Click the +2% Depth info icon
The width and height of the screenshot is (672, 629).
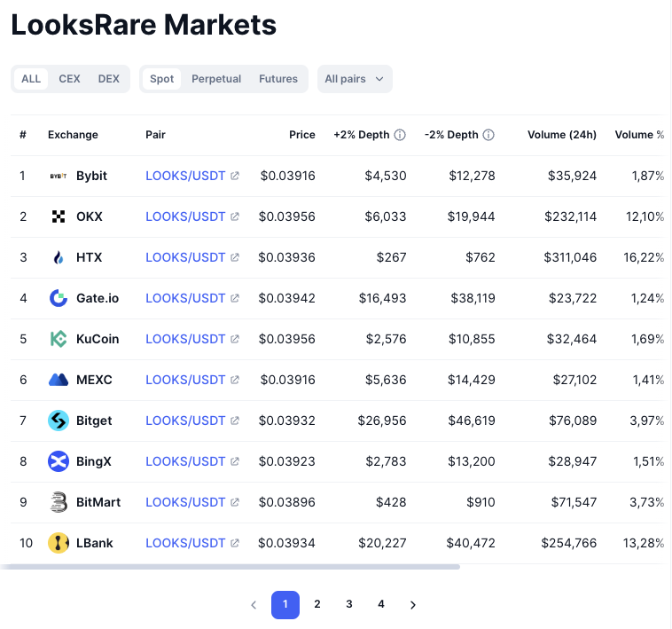[400, 135]
